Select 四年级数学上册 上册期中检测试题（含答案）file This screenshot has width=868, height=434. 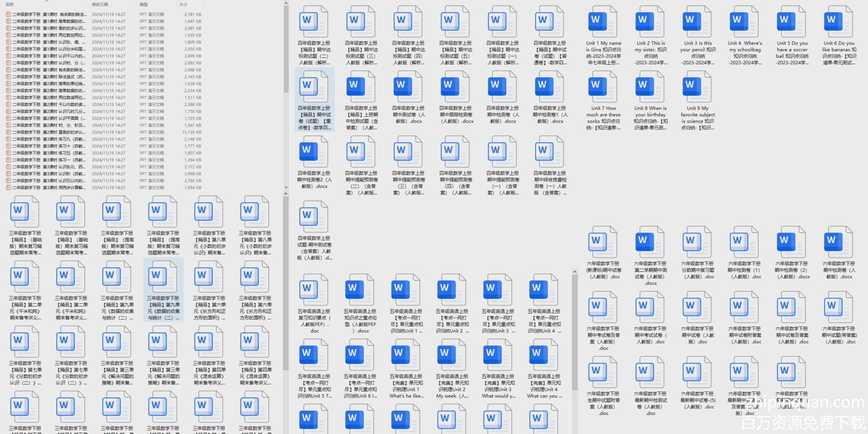[362, 101]
